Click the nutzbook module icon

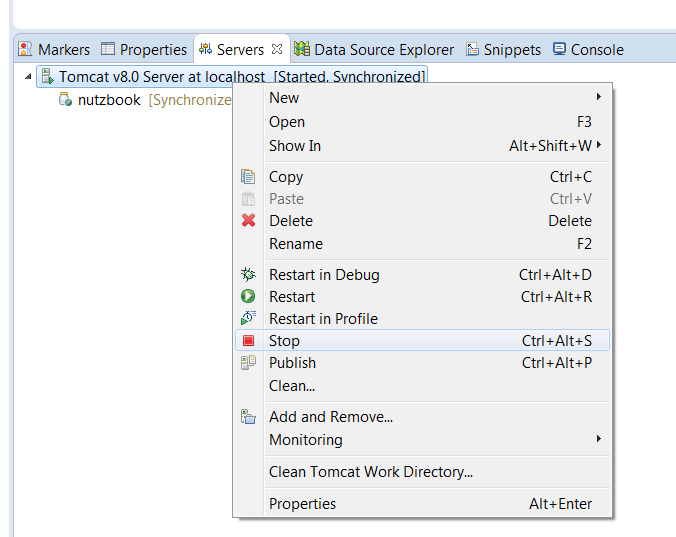[65, 100]
